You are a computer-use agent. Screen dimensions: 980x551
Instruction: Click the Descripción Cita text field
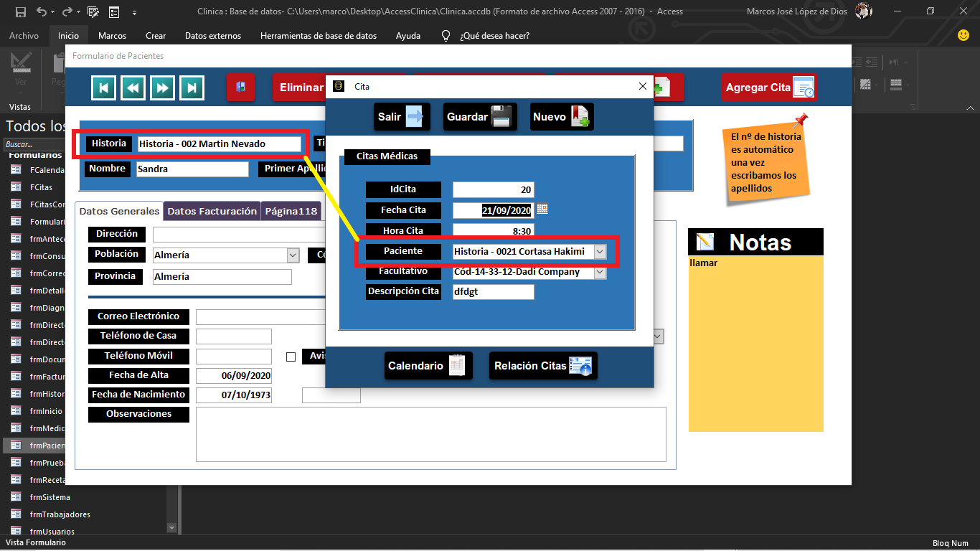tap(494, 291)
